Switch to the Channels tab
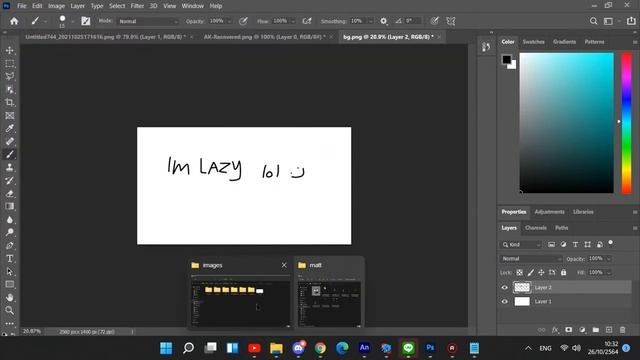 pos(536,228)
